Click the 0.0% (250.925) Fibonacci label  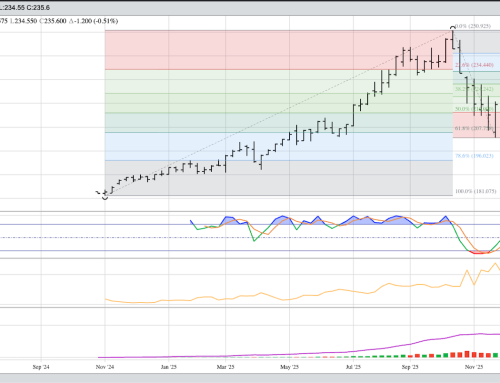click(473, 26)
